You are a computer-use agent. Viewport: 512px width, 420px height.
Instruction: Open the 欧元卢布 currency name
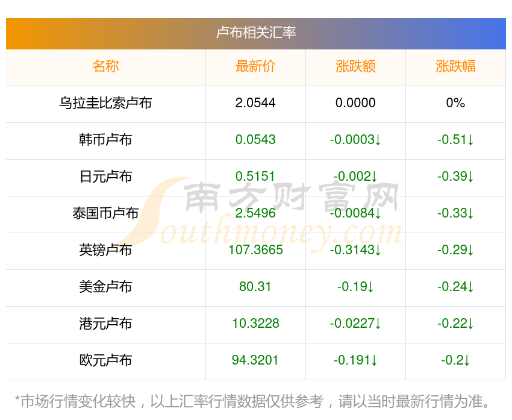[105, 360]
